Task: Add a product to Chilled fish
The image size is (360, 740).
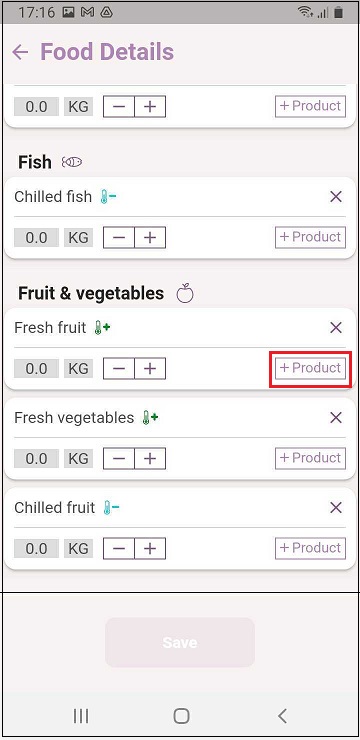Action: (310, 237)
